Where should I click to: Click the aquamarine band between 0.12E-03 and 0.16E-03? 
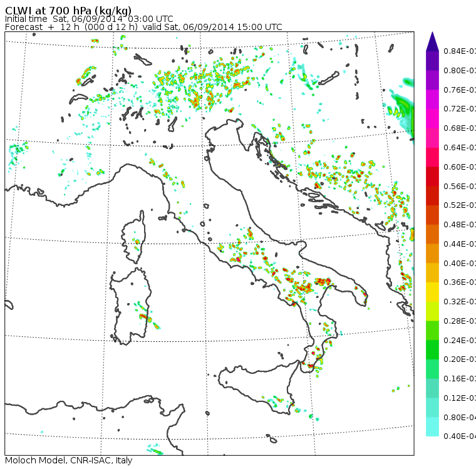click(432, 389)
